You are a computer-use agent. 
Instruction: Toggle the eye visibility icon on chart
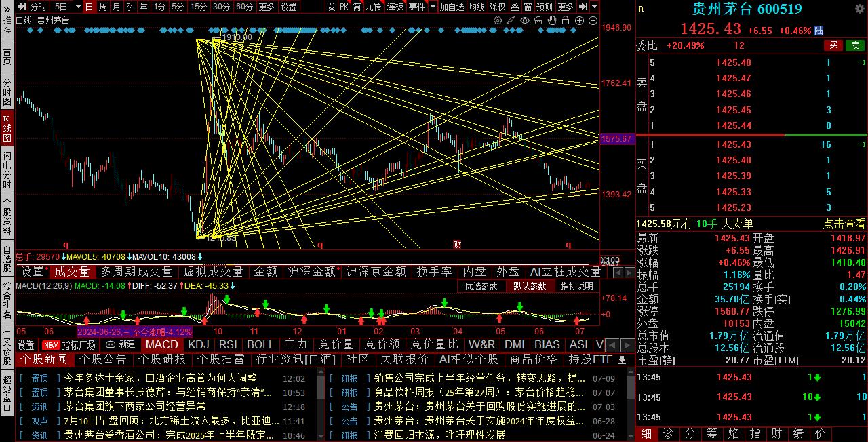click(525, 20)
